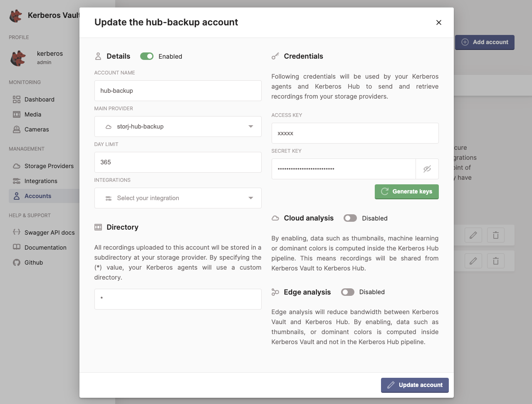Click the pencil edit icon on an account row
The width and height of the screenshot is (532, 404).
click(x=473, y=235)
